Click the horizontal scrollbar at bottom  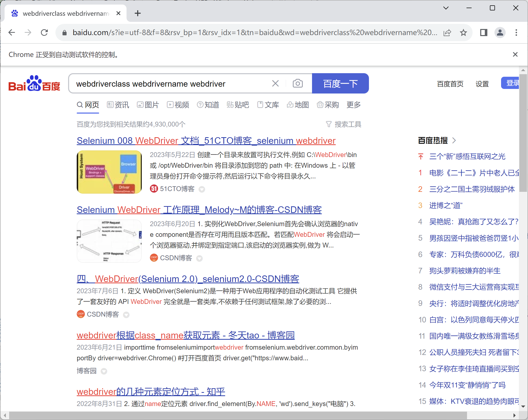coord(238,415)
